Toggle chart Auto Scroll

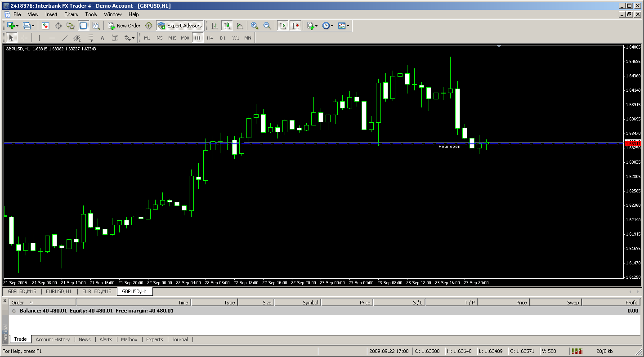coord(283,26)
